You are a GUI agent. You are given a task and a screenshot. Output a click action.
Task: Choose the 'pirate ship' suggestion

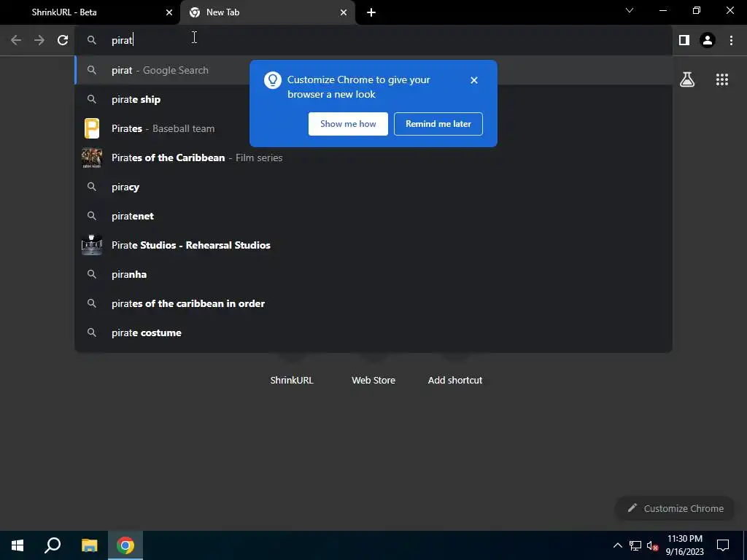click(x=373, y=99)
